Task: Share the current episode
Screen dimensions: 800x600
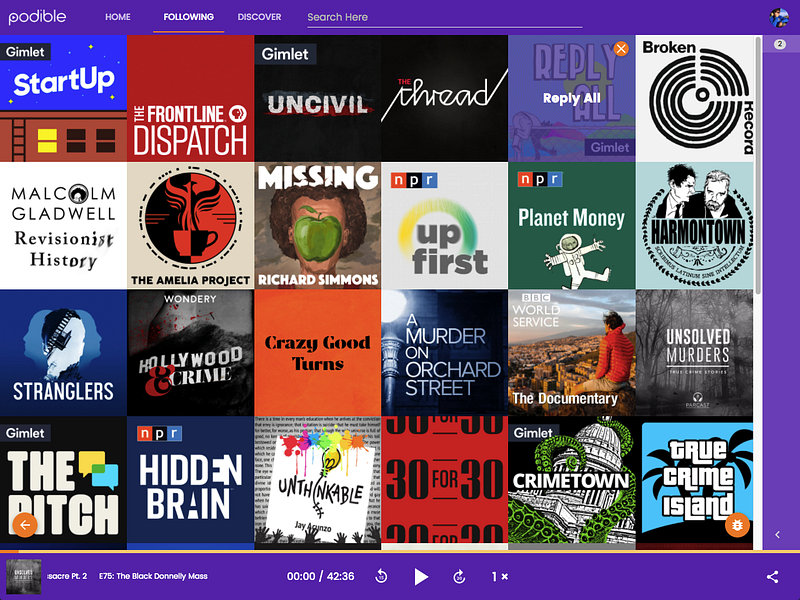Action: [772, 577]
